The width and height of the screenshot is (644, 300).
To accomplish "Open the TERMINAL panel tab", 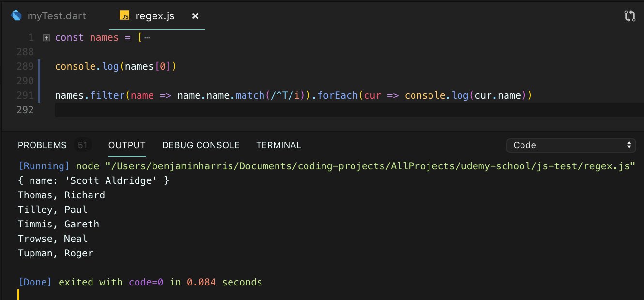I will [x=278, y=145].
